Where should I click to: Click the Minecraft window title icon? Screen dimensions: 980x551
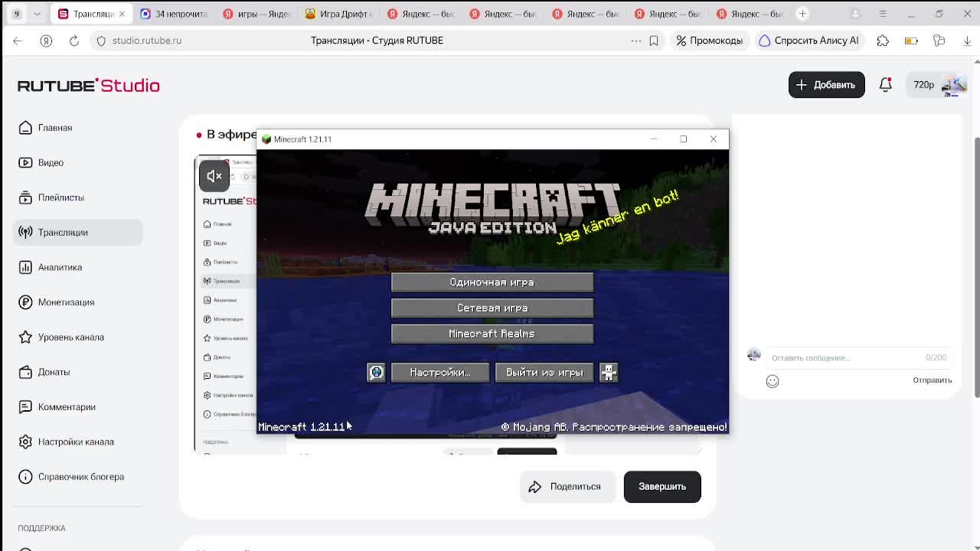point(266,139)
